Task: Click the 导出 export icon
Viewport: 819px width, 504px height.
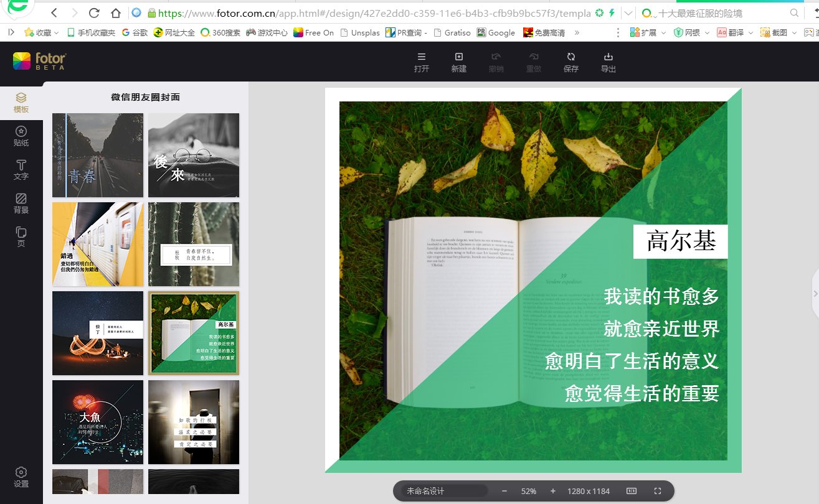Action: 608,62
